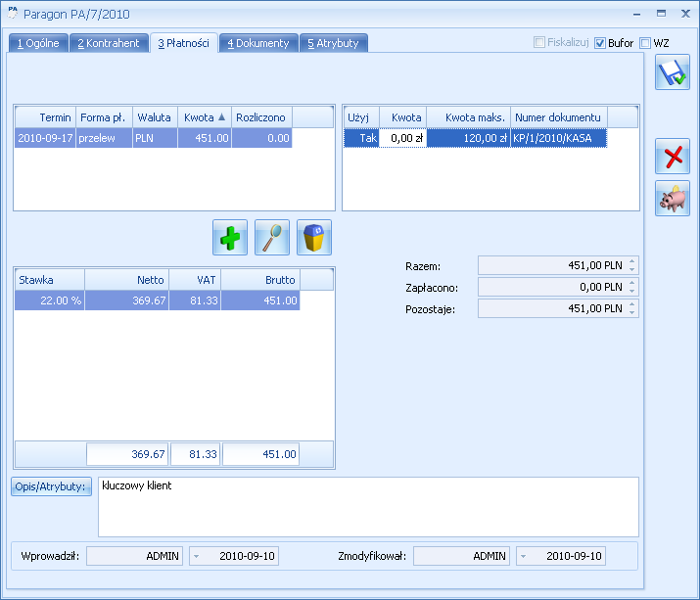This screenshot has height=600, width=700.
Task: Click the Użyj column header
Action: pos(361,117)
